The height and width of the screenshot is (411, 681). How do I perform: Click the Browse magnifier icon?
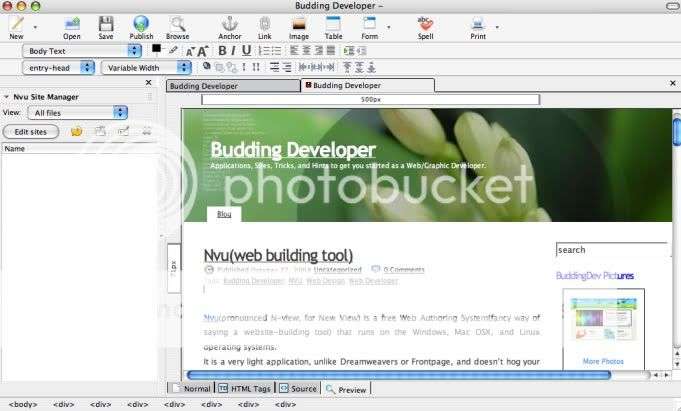pos(177,24)
